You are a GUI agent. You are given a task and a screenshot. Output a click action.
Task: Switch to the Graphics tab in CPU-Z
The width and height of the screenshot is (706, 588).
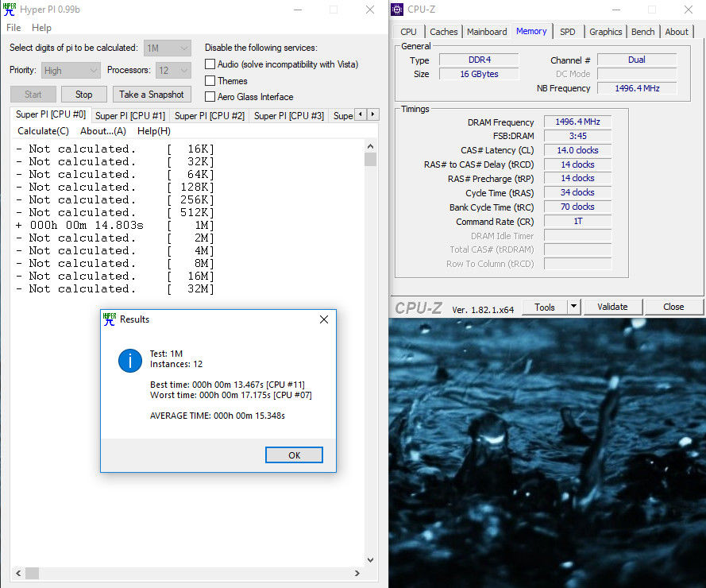[606, 32]
